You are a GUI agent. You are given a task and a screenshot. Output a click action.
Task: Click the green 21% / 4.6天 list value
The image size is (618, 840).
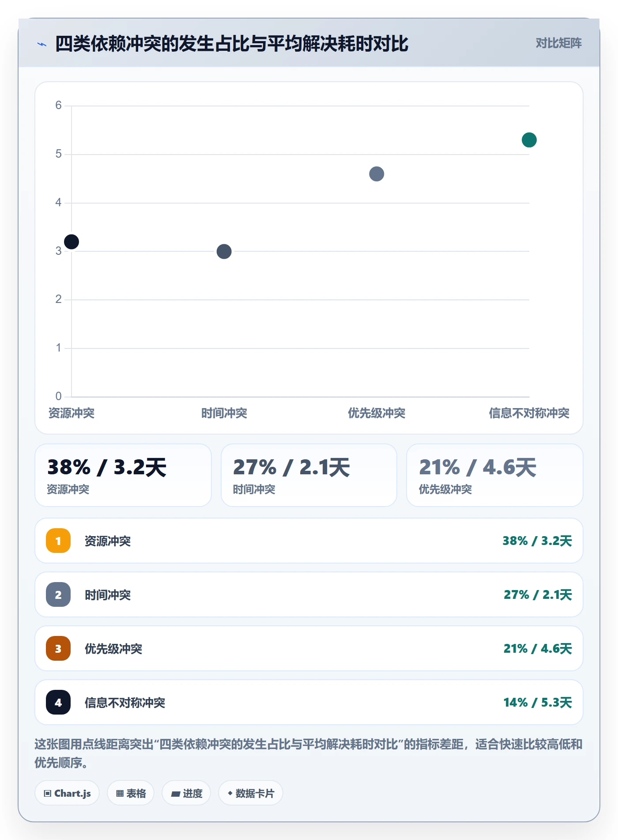(x=538, y=648)
